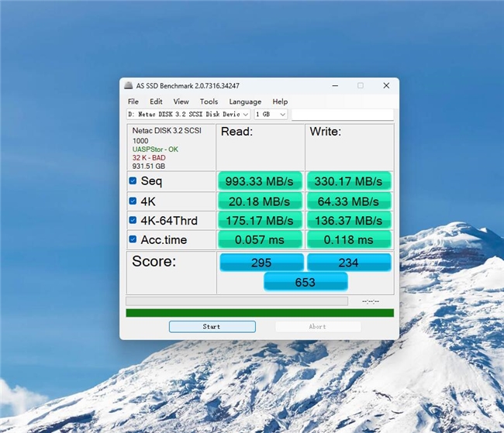Screen dimensions: 504x433
Task: Maximize the AS SSD Benchmark window
Action: (x=360, y=86)
